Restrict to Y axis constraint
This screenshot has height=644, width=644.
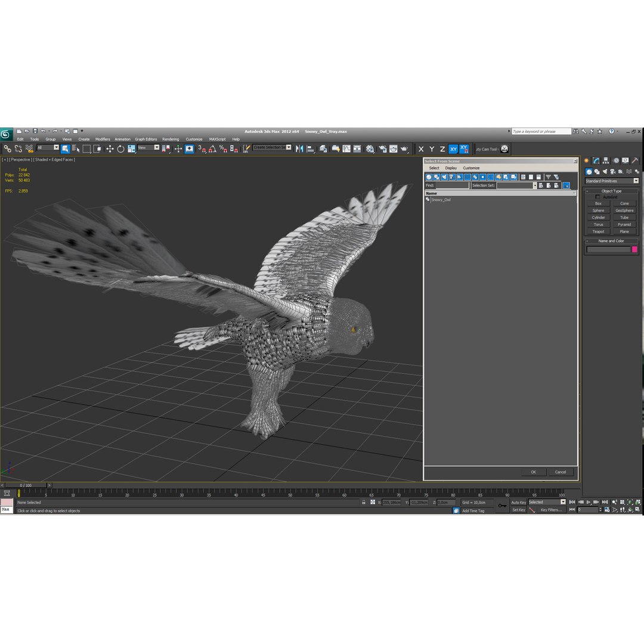432,149
